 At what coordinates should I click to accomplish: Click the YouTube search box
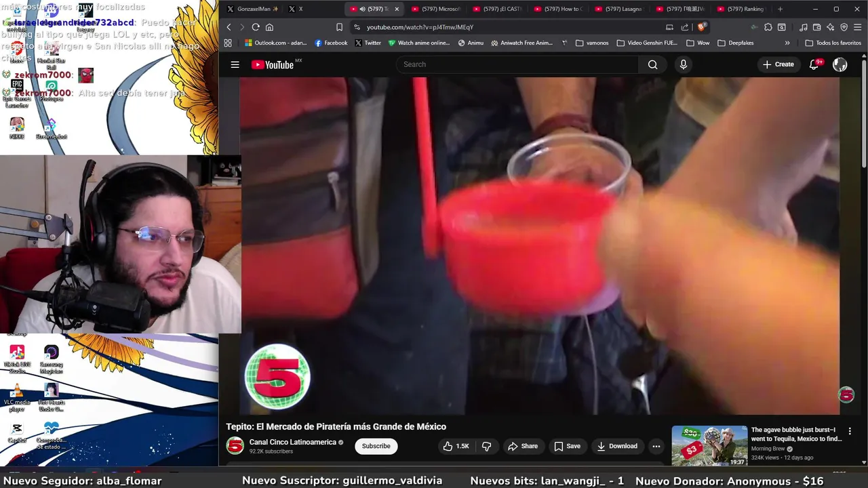(x=517, y=64)
